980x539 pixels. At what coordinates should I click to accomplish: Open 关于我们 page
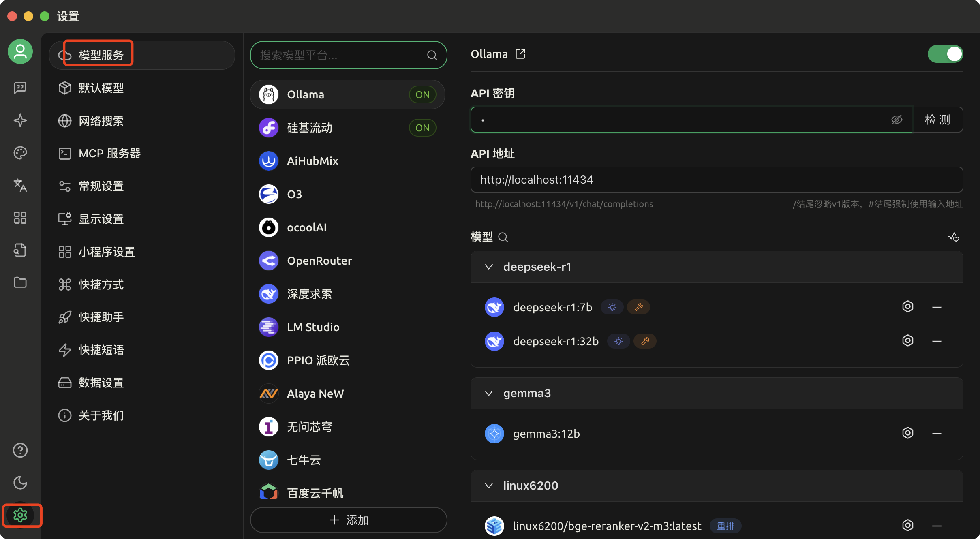142,415
